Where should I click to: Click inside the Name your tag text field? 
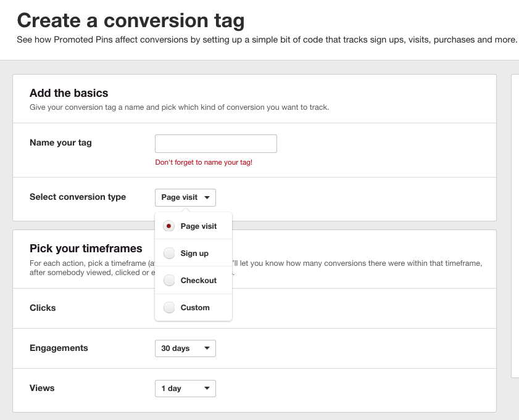point(215,143)
